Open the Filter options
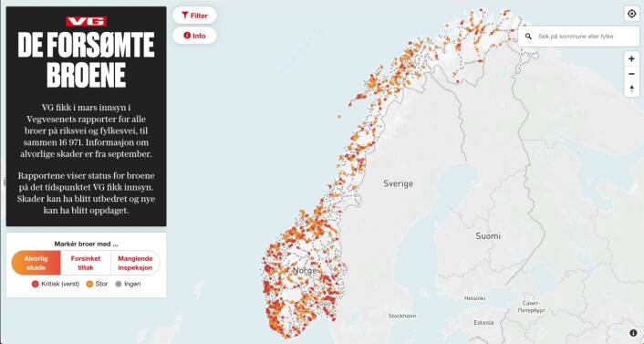644x344 pixels. (x=194, y=16)
